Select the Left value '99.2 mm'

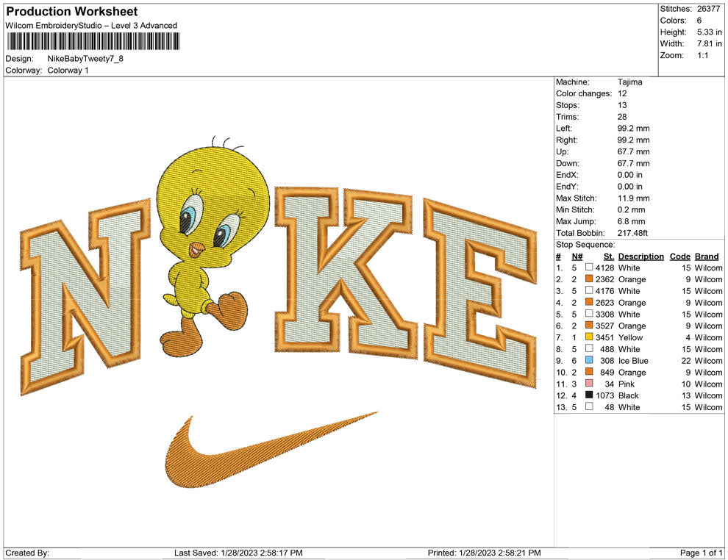pos(634,128)
